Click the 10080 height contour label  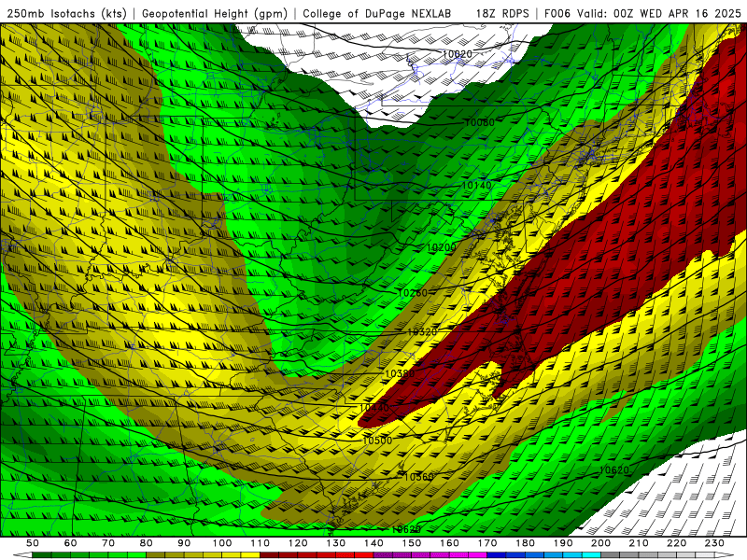[480, 122]
